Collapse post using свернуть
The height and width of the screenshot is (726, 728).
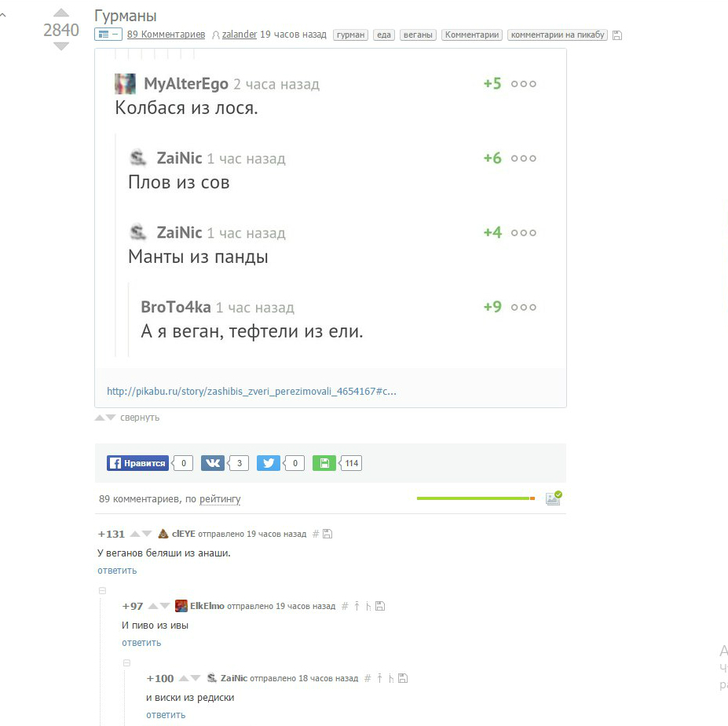[x=140, y=418]
